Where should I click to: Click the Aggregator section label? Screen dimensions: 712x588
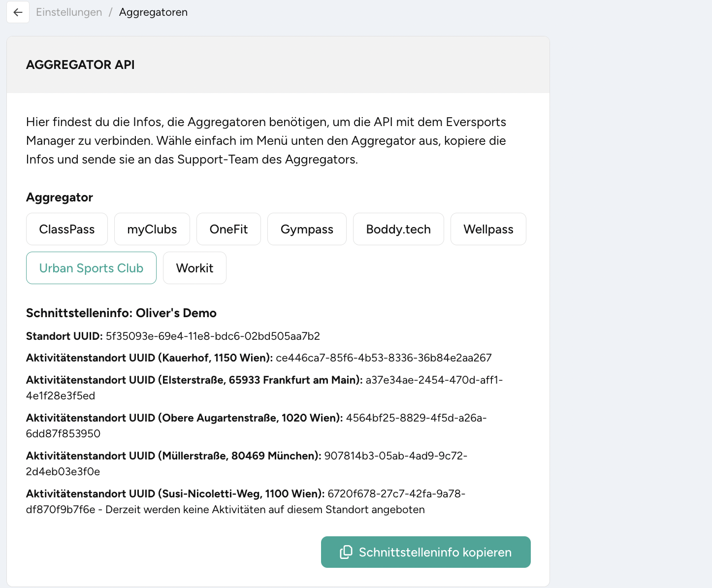[60, 197]
